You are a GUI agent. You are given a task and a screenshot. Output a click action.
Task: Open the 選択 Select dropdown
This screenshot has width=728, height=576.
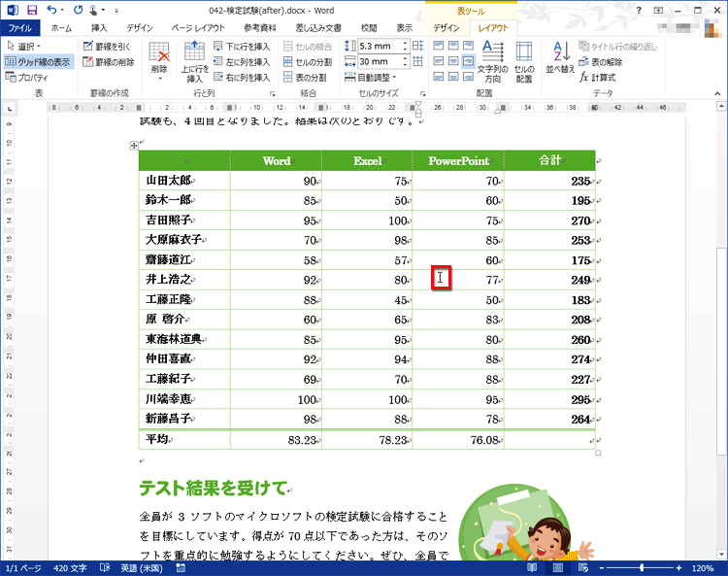[24, 46]
